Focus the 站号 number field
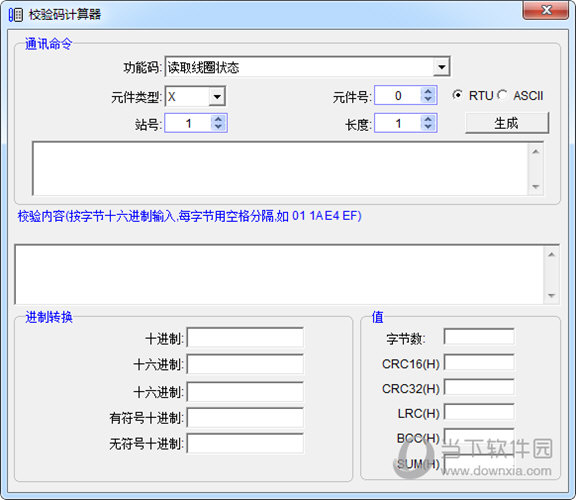576x500 pixels. tap(188, 123)
